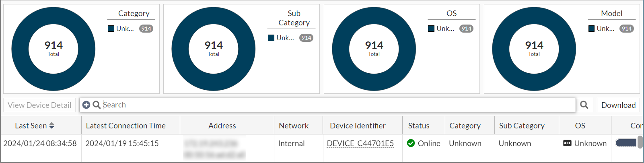Open the DEVICE_C44701E5 link
Viewport: 644px width, 163px height.
(360, 143)
